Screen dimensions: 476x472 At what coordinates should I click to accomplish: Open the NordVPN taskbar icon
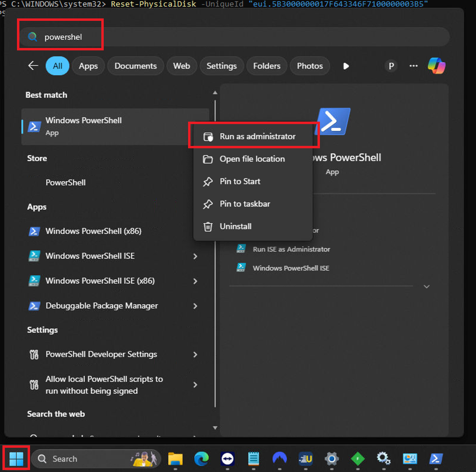click(280, 458)
